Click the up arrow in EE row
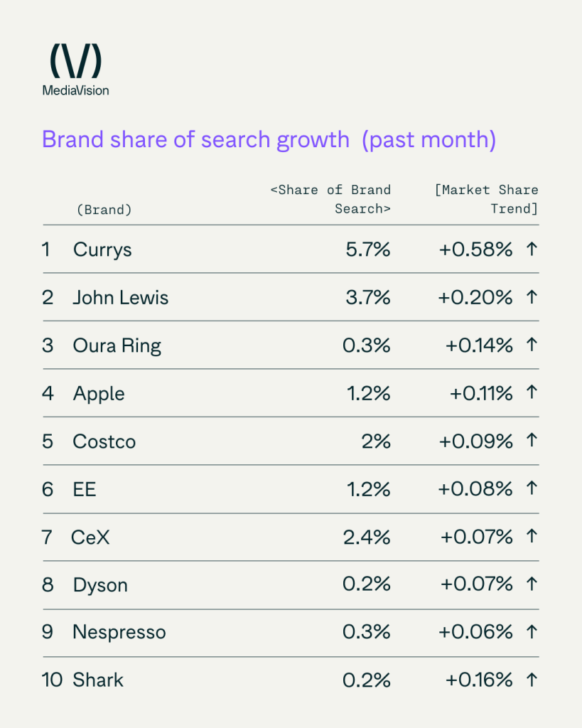Viewport: 582px width, 728px height. tap(530, 489)
